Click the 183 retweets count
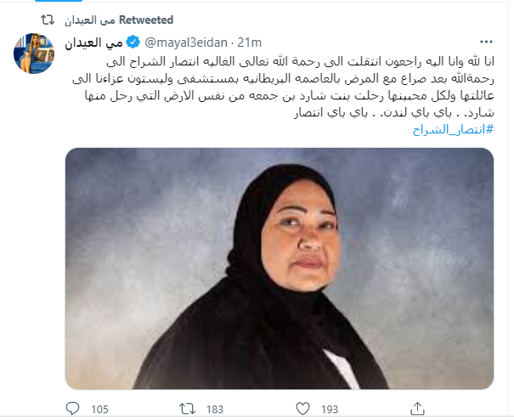 pos(215,409)
